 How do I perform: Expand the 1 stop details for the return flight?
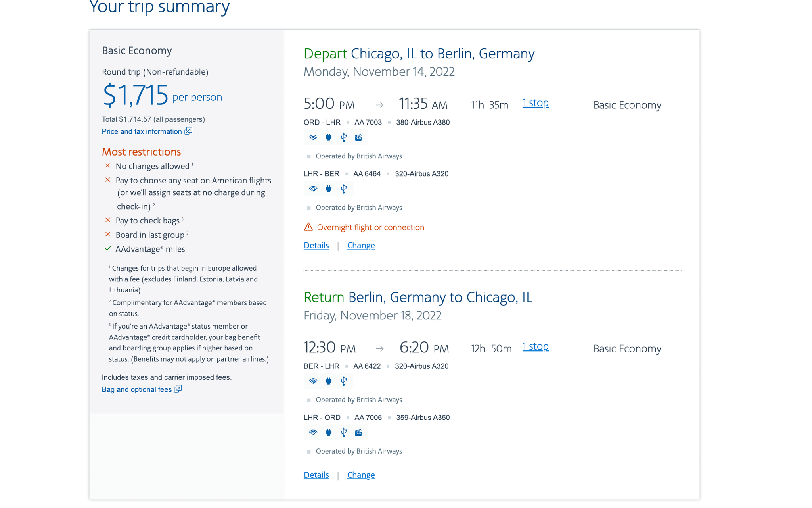(535, 346)
